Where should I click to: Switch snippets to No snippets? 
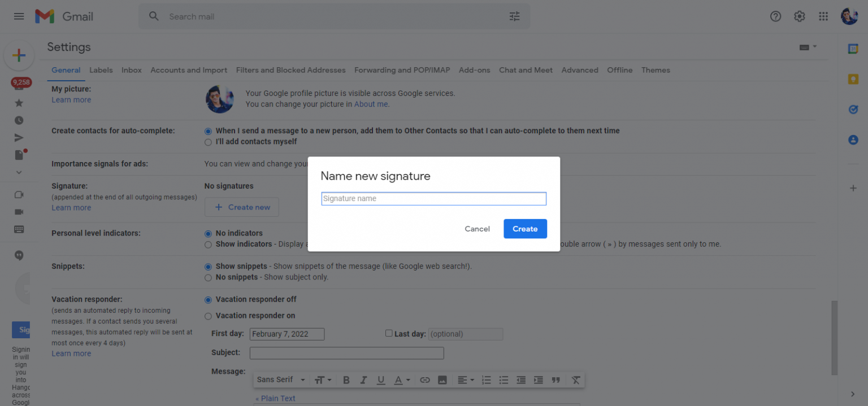208,277
